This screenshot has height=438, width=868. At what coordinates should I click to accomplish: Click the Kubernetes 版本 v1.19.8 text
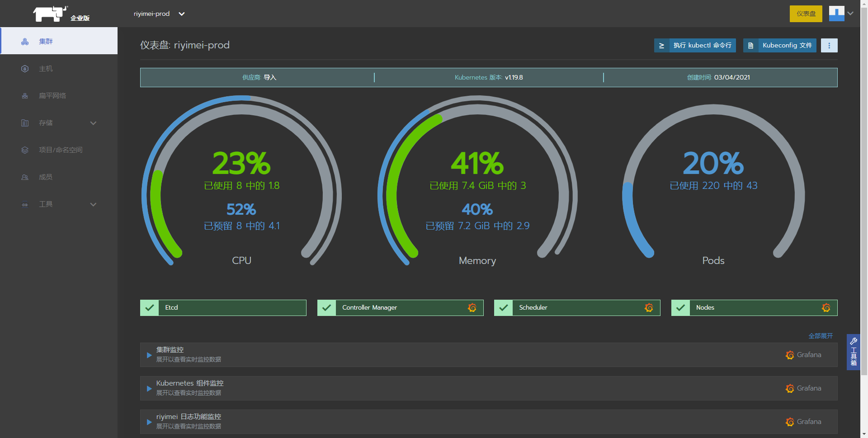489,77
